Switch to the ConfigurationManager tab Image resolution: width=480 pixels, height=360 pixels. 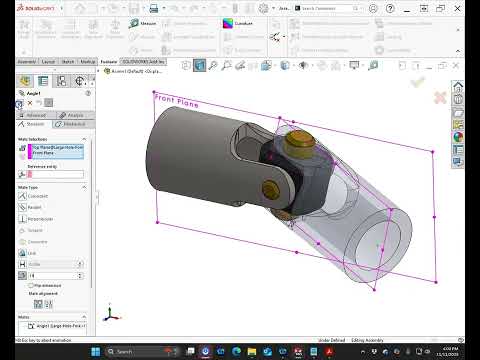point(61,81)
